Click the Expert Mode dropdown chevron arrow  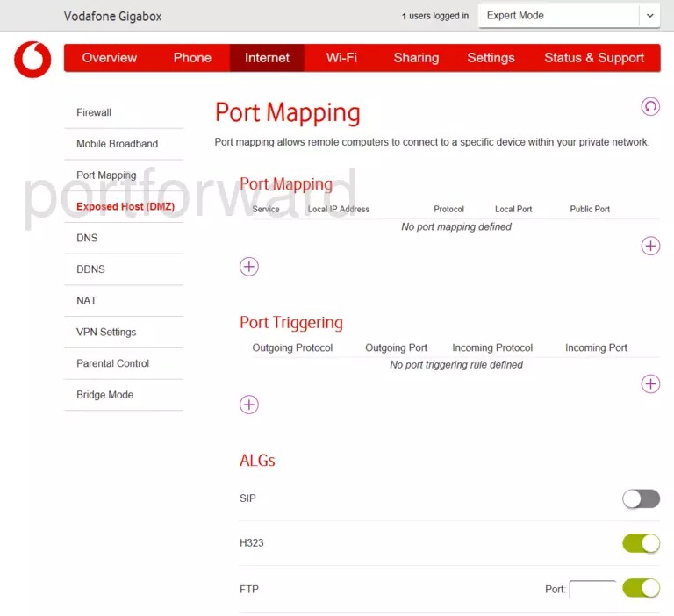650,16
